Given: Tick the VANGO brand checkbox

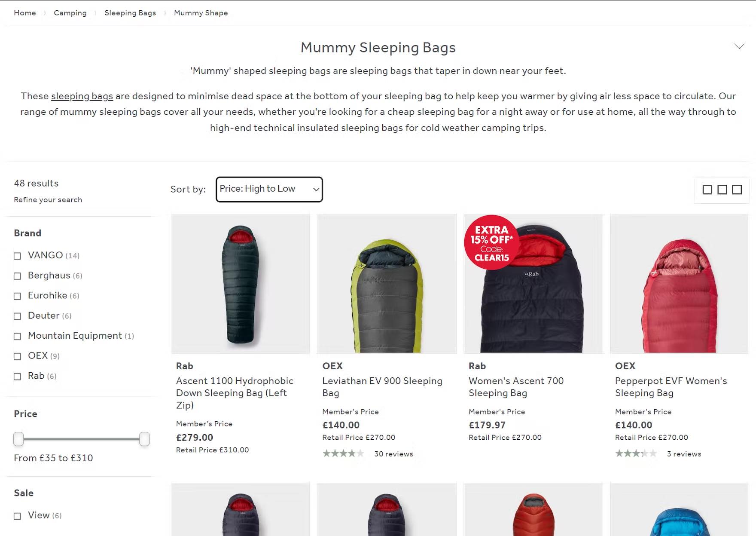Looking at the screenshot, I should click(x=17, y=256).
